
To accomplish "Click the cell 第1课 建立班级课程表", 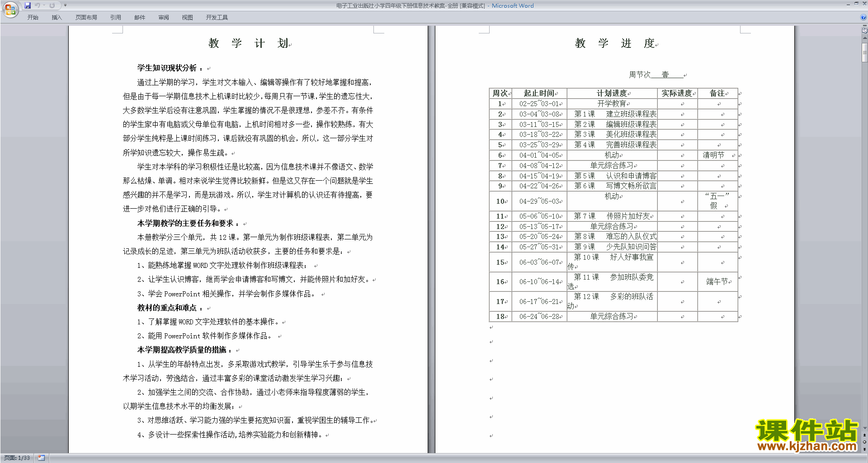I will (x=612, y=114).
